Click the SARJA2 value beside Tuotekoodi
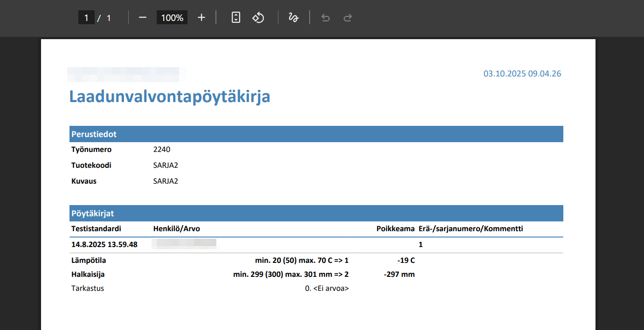The width and height of the screenshot is (644, 330). 166,165
